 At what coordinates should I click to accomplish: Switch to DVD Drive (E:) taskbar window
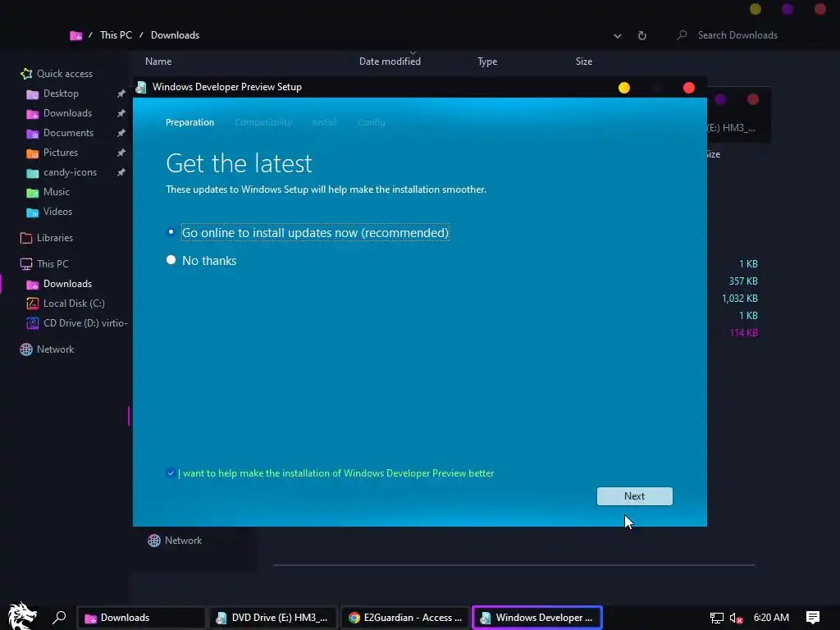pos(273,618)
